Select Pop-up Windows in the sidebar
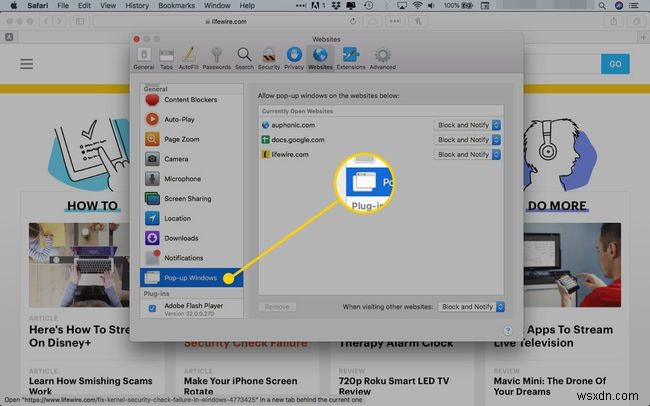Image resolution: width=650 pixels, height=406 pixels. [x=192, y=277]
